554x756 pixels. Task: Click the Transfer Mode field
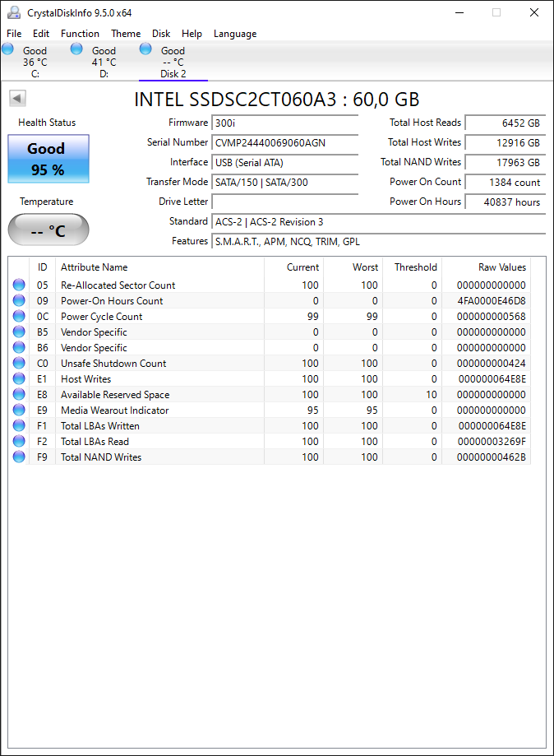(284, 183)
